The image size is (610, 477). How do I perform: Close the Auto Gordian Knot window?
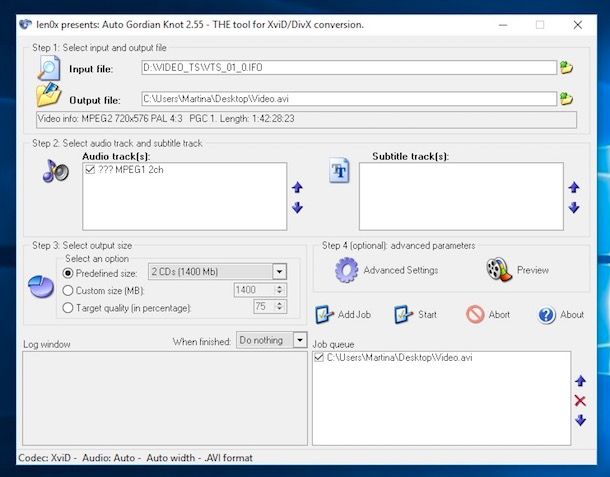click(578, 25)
